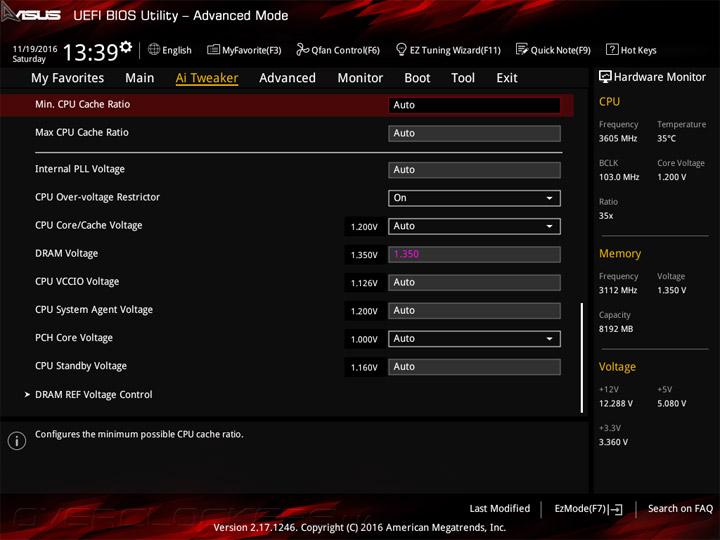
Task: Select CPU Core/Cache Voltage label
Action: pos(89,225)
